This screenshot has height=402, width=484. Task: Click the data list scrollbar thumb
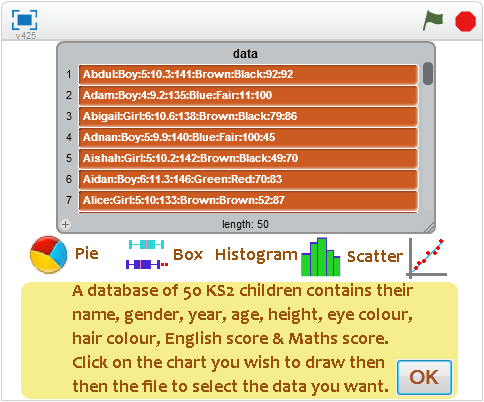(x=428, y=73)
